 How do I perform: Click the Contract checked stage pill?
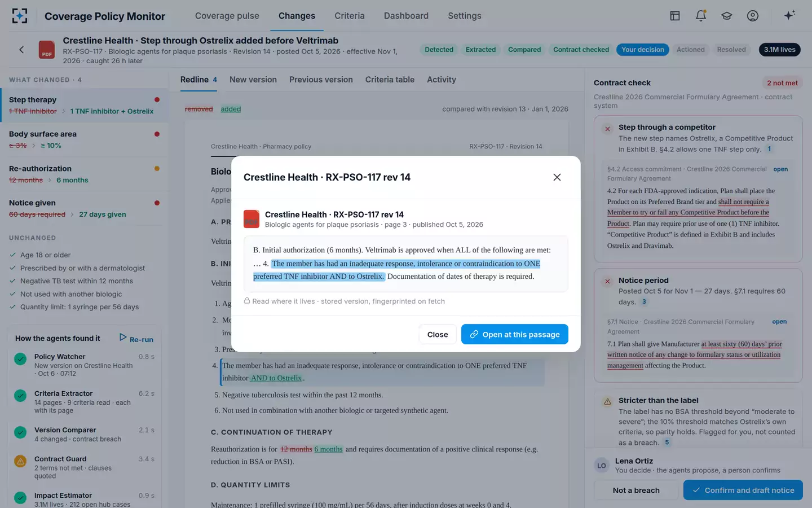click(x=581, y=50)
